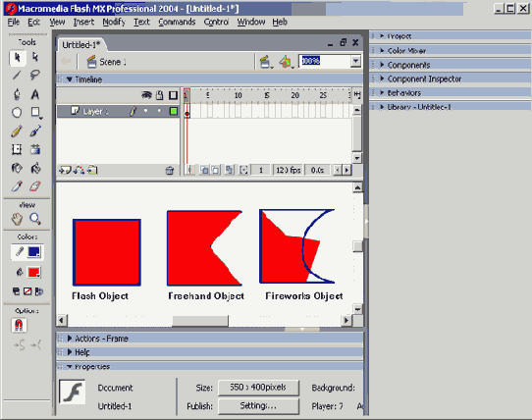Select the Paint Bucket tool

pyautogui.click(x=35, y=168)
